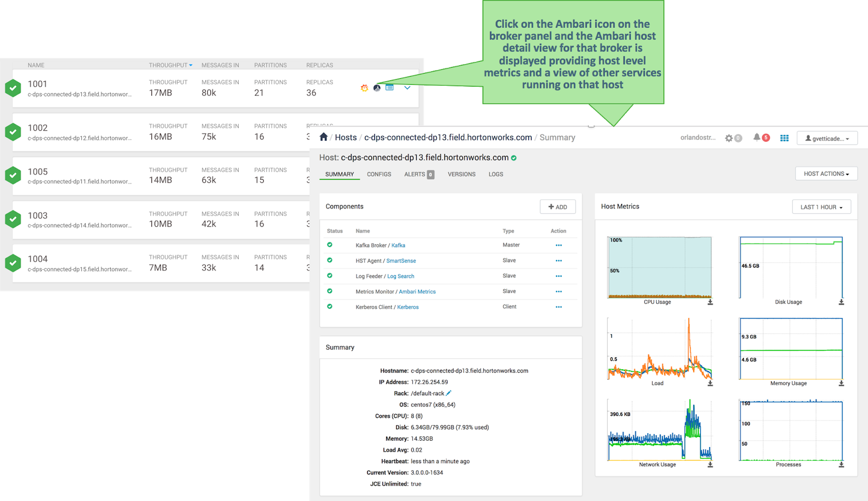The height and width of the screenshot is (501, 868).
Task: Click green status shield for broker 1001
Action: tap(13, 88)
